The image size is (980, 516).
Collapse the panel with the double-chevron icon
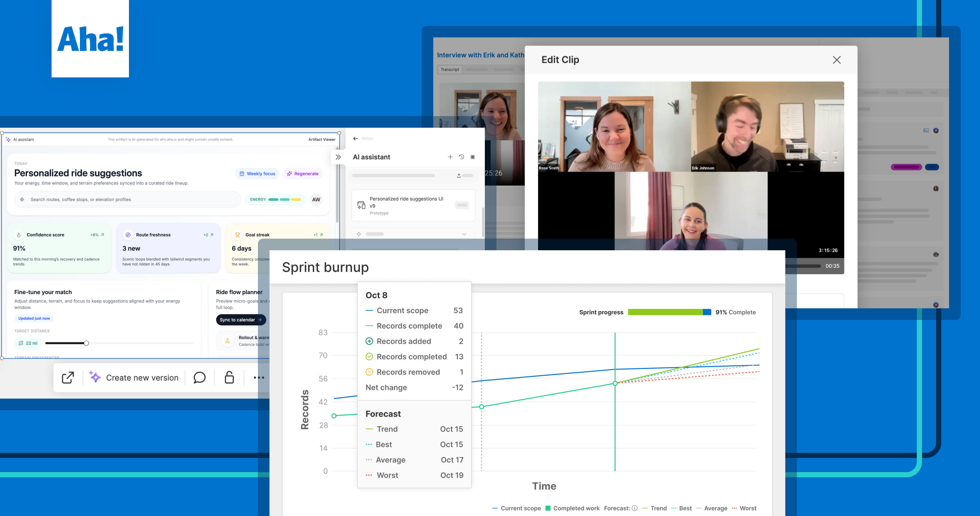coord(338,156)
